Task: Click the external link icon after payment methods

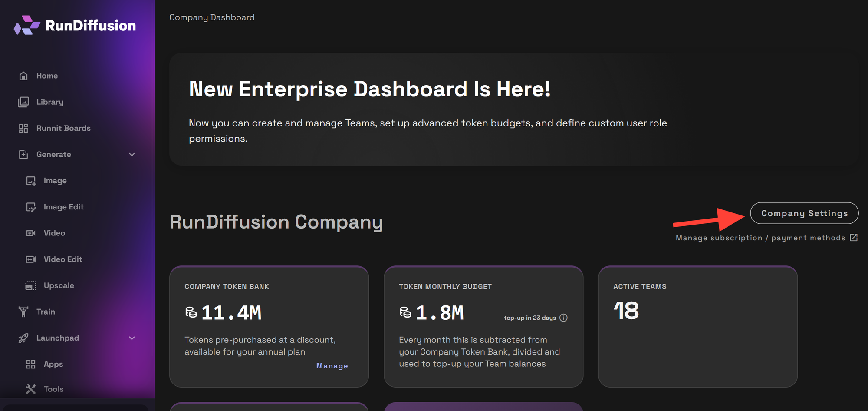Action: tap(854, 238)
